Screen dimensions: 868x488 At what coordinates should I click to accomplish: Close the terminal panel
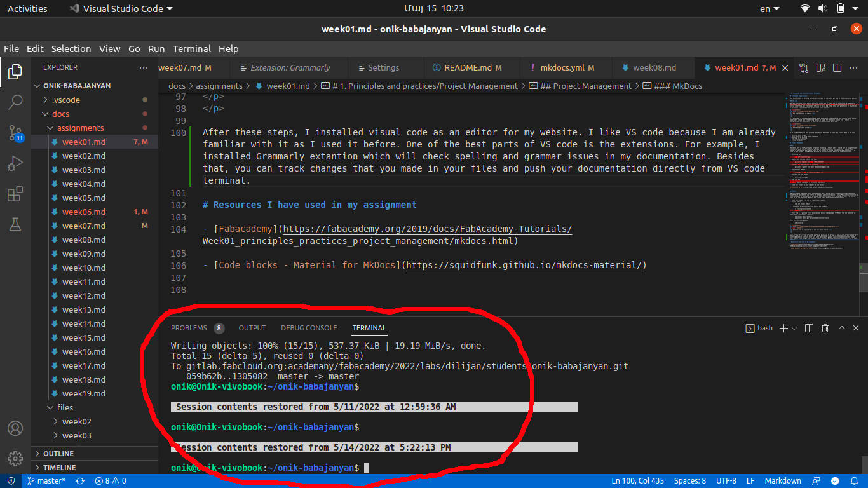pos(857,328)
